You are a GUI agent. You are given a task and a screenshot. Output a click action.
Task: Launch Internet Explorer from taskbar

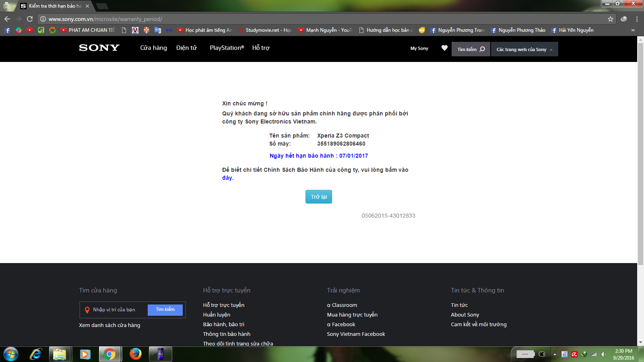[x=36, y=354]
